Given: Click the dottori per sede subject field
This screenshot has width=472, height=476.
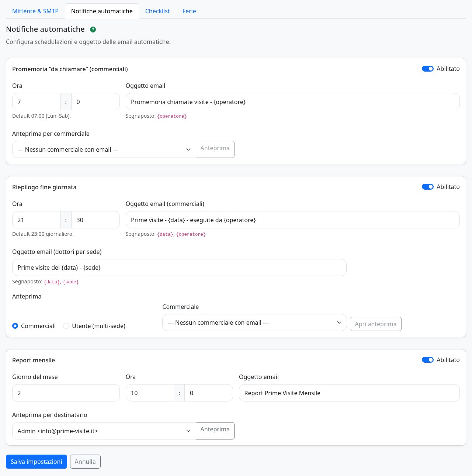Looking at the screenshot, I should 179,268.
